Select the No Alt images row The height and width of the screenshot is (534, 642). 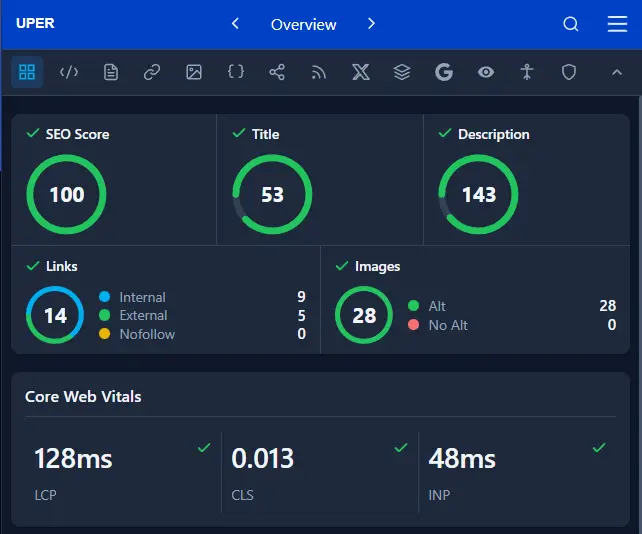[512, 325]
